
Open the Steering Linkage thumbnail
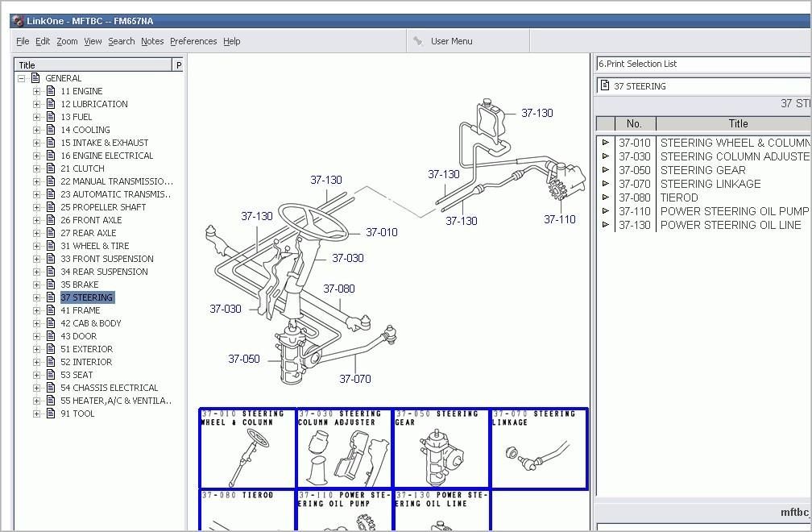click(539, 448)
